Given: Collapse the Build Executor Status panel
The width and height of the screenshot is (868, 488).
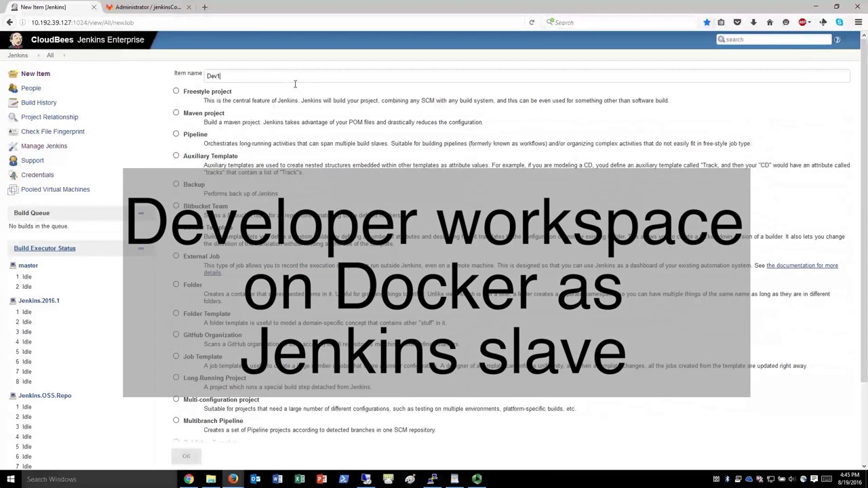Looking at the screenshot, I should pyautogui.click(x=141, y=248).
